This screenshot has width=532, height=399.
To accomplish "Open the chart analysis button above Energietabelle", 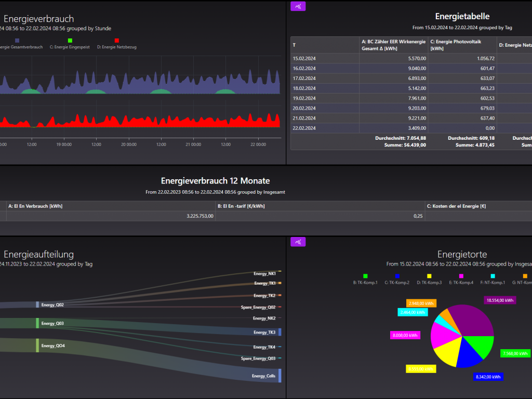I will (298, 6).
